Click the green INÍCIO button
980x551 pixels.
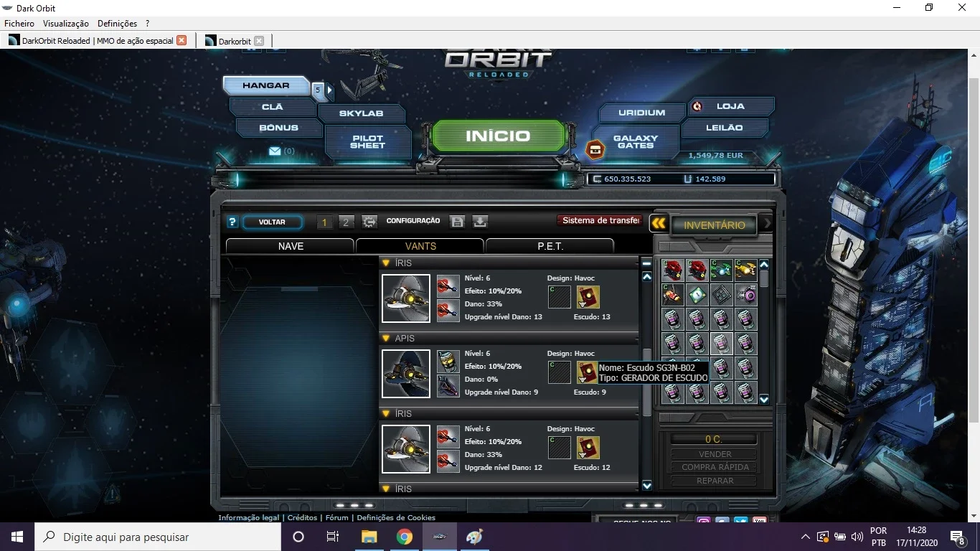pyautogui.click(x=498, y=136)
